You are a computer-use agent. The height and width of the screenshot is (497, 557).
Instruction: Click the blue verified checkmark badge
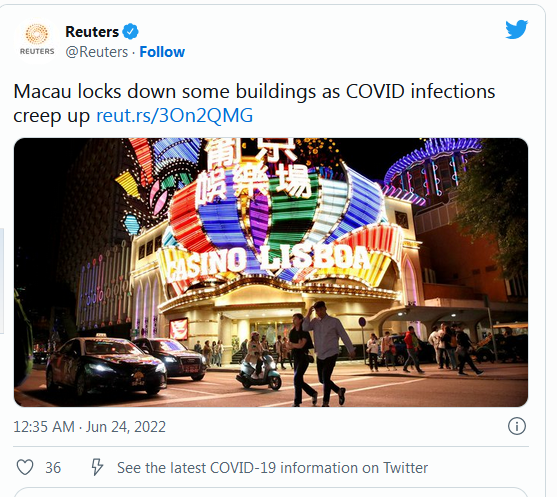point(130,32)
